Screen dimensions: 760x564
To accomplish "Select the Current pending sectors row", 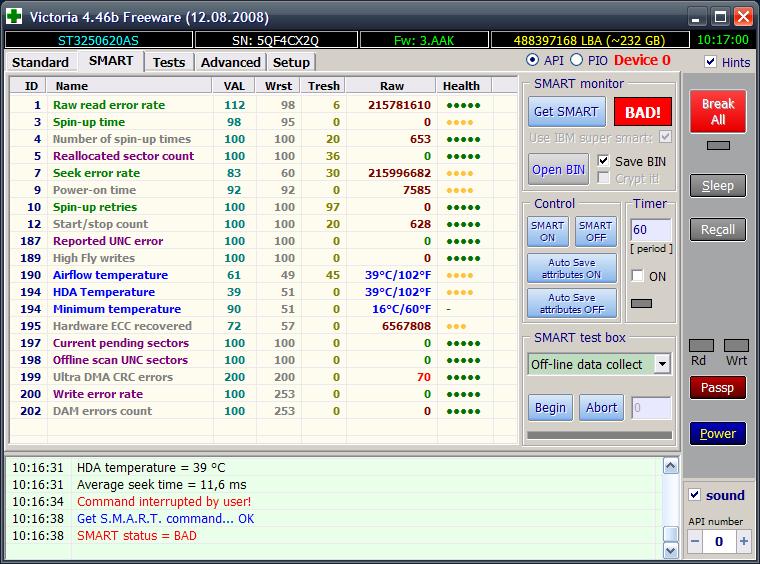I will pyautogui.click(x=264, y=343).
